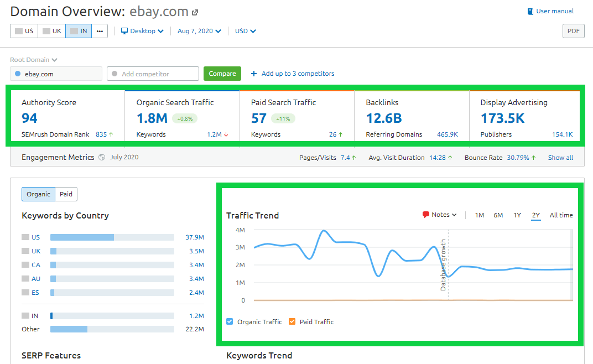Click the red Notes speech bubble icon

pos(426,215)
